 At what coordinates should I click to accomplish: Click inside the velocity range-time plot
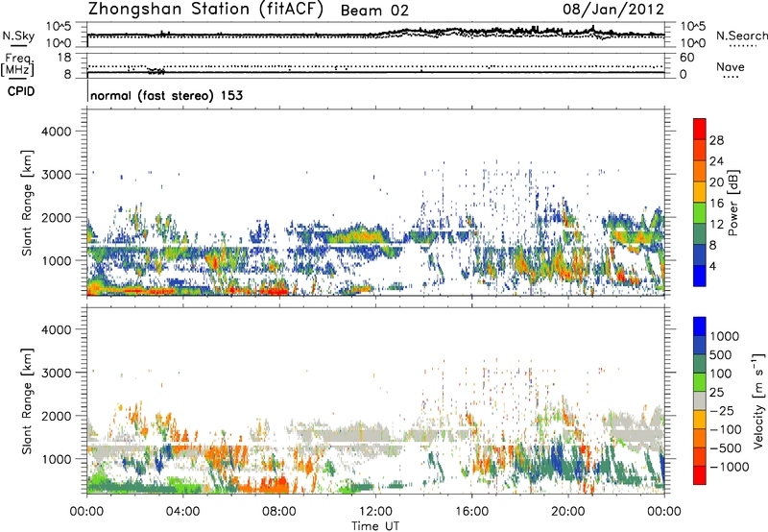click(x=375, y=400)
